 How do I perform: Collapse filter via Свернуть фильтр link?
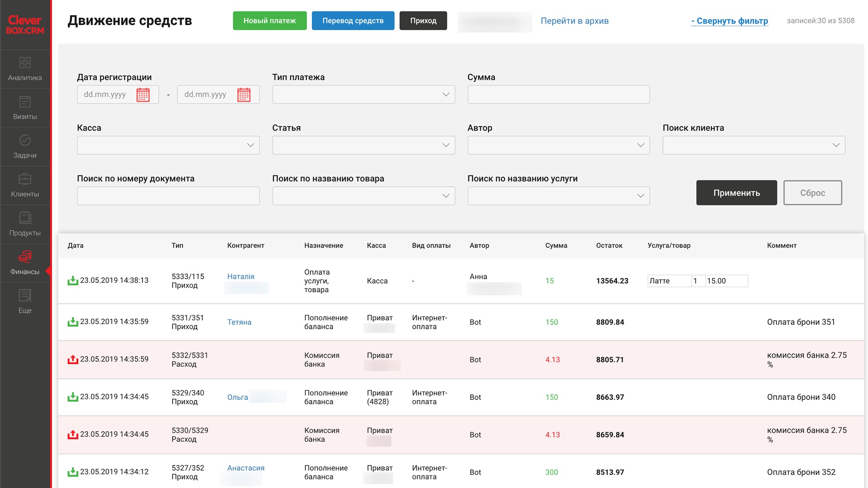tap(729, 21)
